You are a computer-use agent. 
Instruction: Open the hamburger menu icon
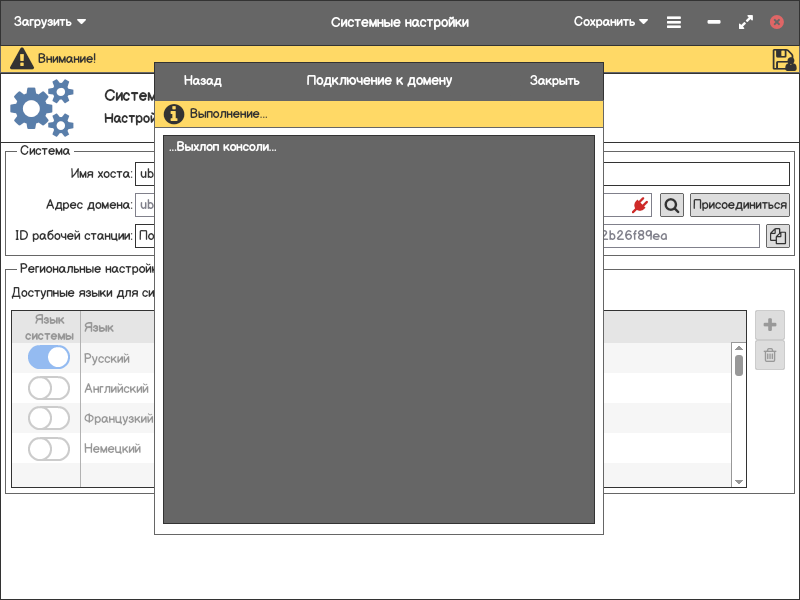673,22
